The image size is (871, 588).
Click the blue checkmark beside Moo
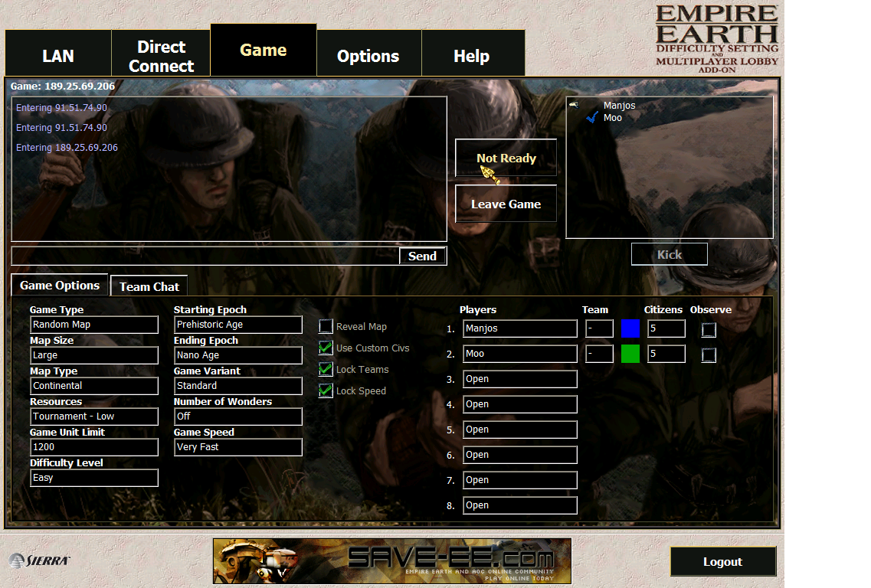(x=591, y=118)
